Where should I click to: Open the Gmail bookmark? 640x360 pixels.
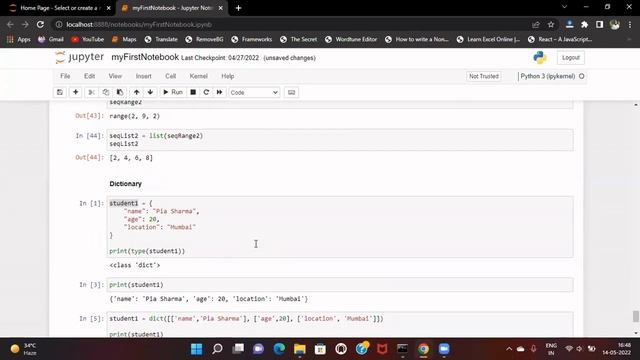(x=51, y=39)
